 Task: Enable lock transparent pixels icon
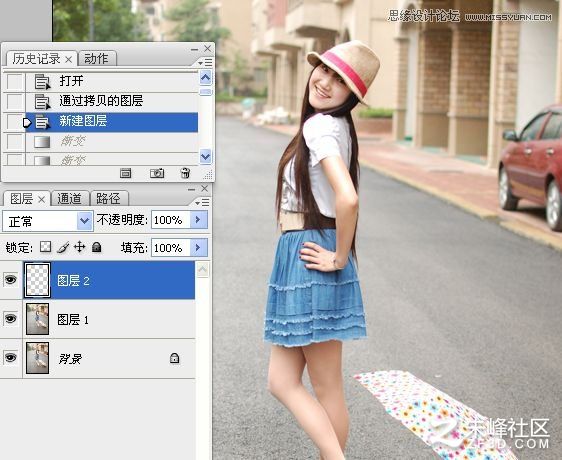45,247
